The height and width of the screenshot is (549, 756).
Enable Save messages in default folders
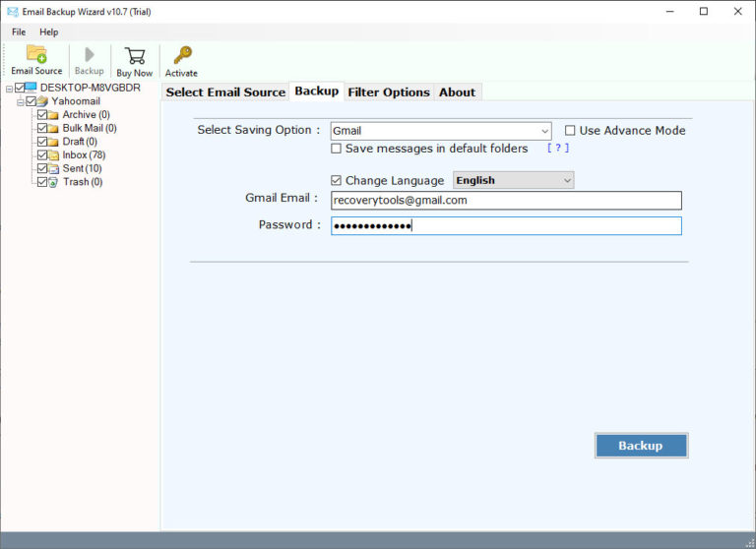coord(336,149)
